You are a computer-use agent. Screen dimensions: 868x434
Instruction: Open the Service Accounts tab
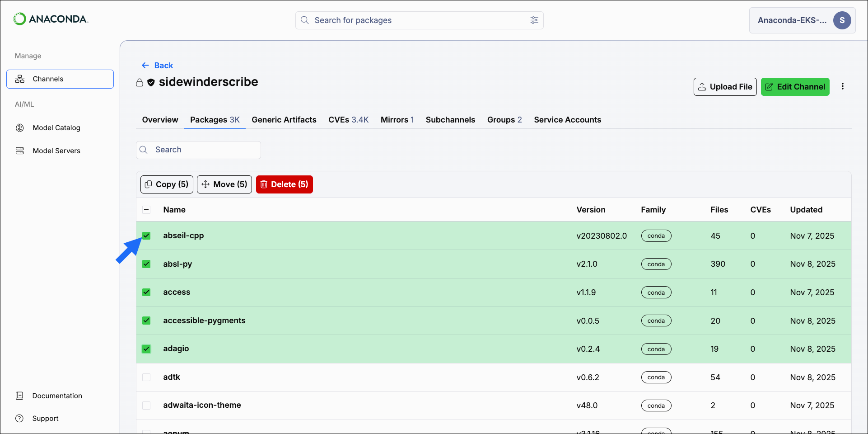(568, 120)
